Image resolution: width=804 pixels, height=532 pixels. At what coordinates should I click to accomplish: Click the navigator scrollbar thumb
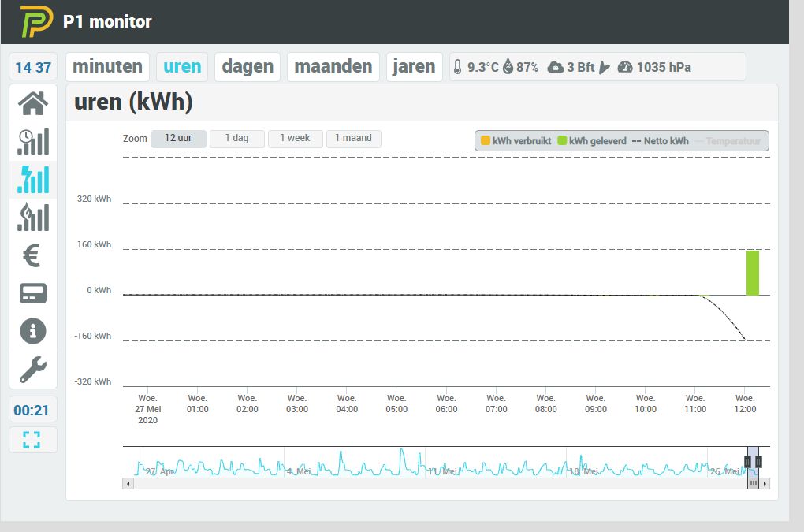pyautogui.click(x=753, y=483)
